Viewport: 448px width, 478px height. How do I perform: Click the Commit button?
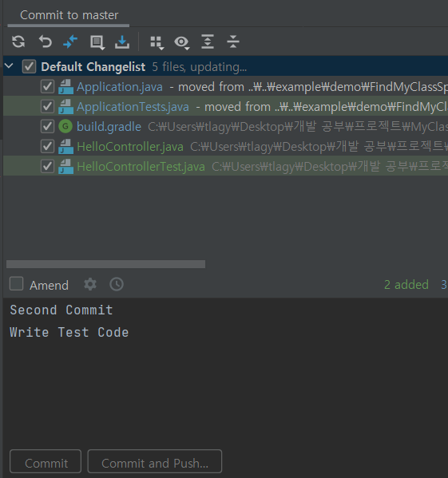(x=46, y=461)
